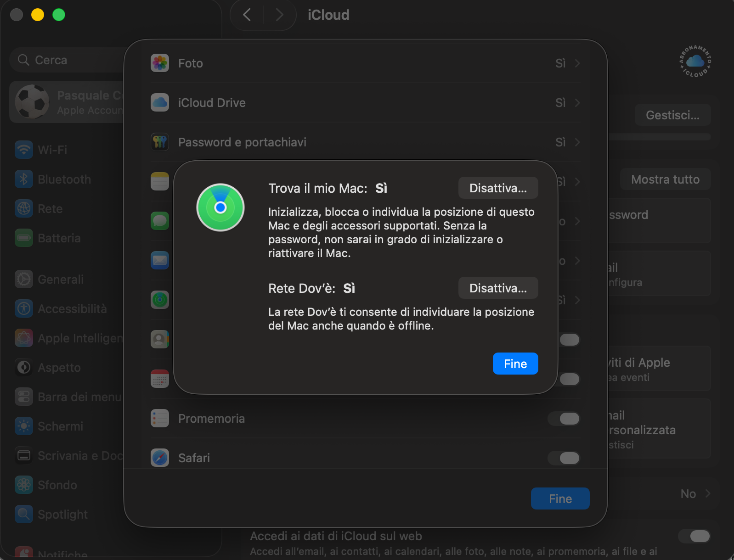
Task: Confirm the Find My dialog with Fine
Action: 515,364
